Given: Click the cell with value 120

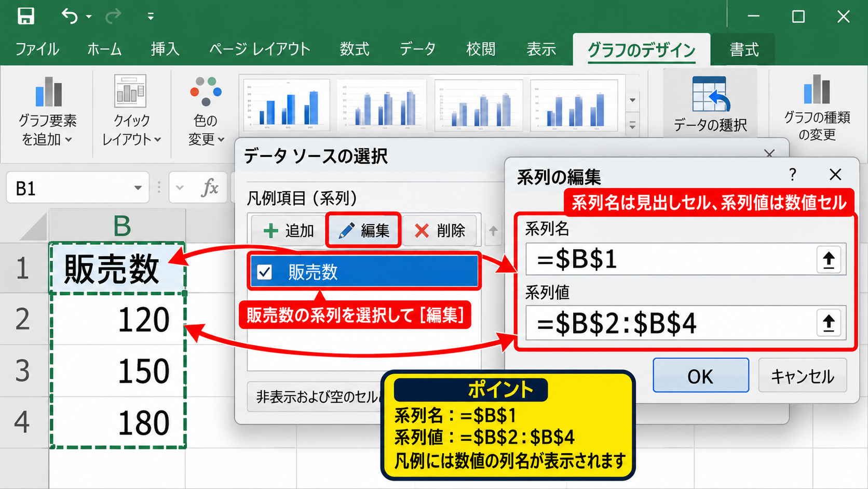Looking at the screenshot, I should (x=117, y=319).
